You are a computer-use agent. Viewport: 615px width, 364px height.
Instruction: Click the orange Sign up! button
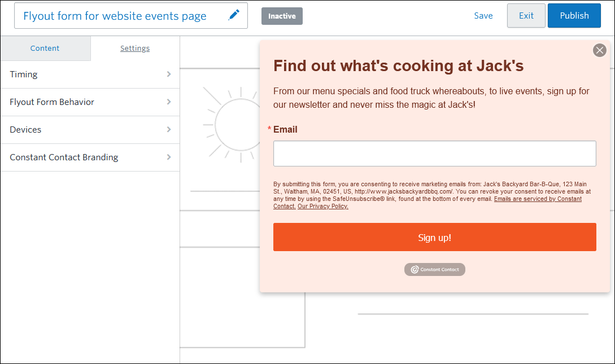click(435, 237)
